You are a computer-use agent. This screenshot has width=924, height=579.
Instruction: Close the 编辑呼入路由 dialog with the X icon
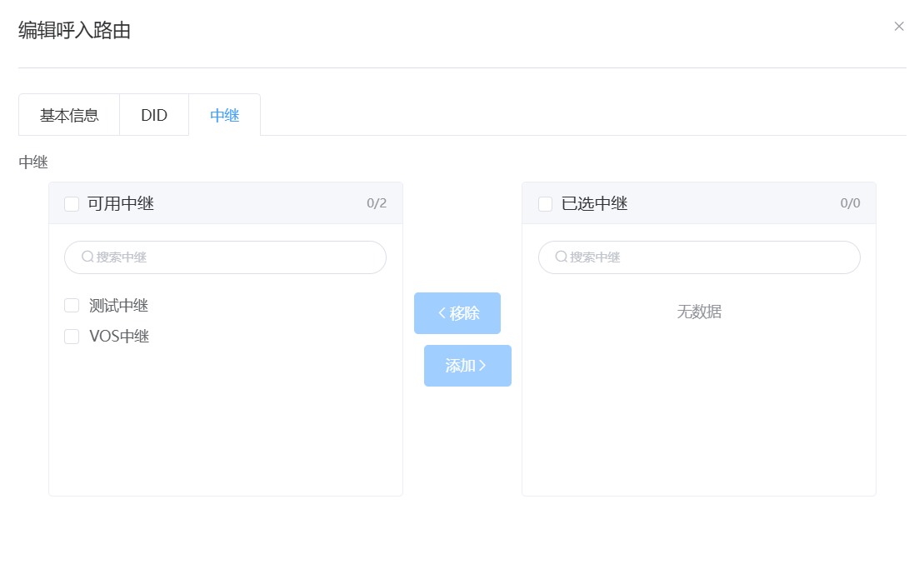899,26
